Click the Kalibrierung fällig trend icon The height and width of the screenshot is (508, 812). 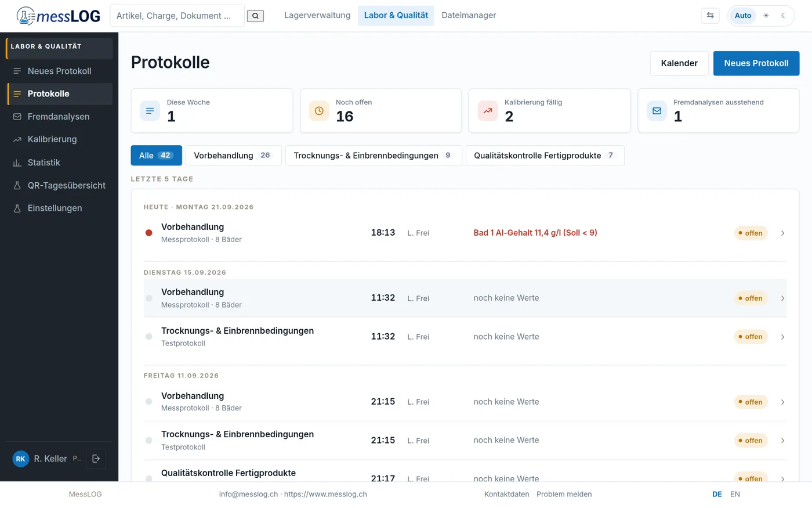tap(488, 110)
